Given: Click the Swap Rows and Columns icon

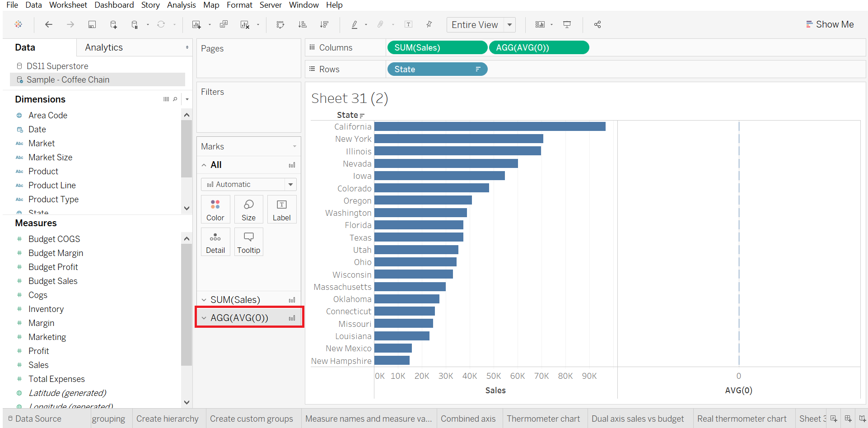Looking at the screenshot, I should (280, 24).
